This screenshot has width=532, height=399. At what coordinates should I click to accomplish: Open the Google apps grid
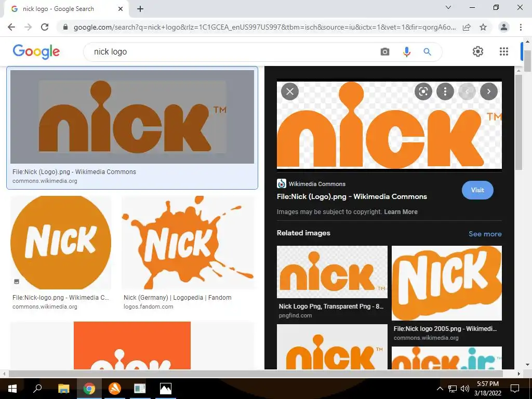click(504, 51)
